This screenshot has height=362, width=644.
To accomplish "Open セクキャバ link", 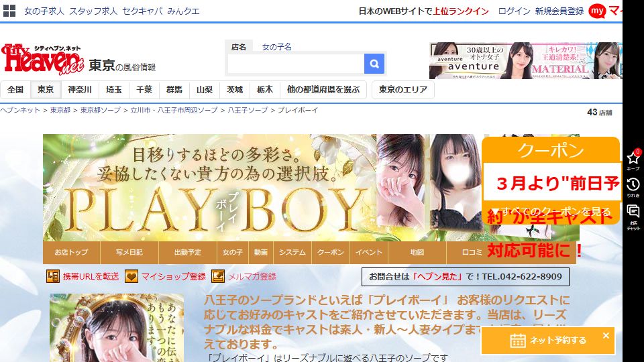I will coord(142,11).
